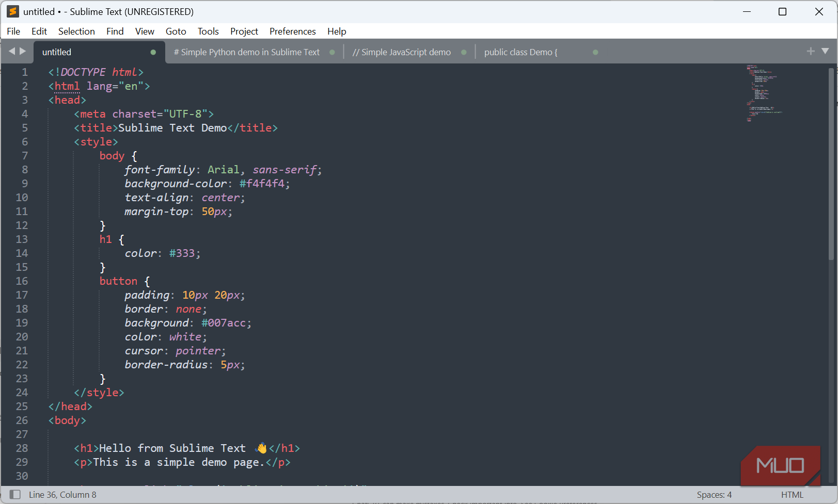This screenshot has height=504, width=838.
Task: Click the previous tab arrow
Action: pyautogui.click(x=12, y=51)
